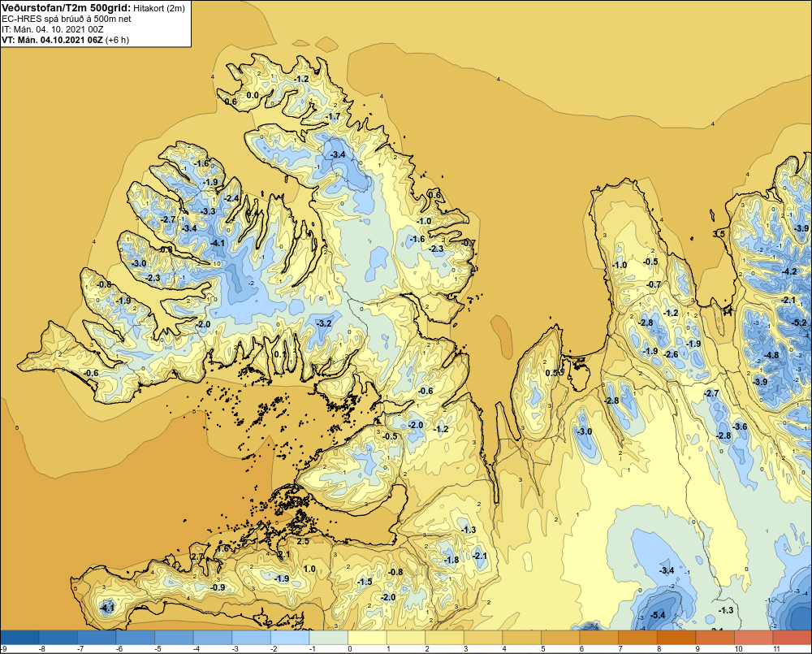Select the 2.7 temperature value
Image resolution: width=812 pixels, height=654 pixels.
tap(197, 556)
